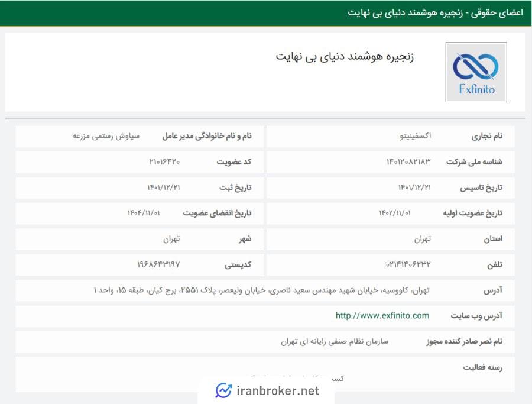The width and height of the screenshot is (532, 404).
Task: Select province value تهران beside استان
Action: [x=423, y=239]
